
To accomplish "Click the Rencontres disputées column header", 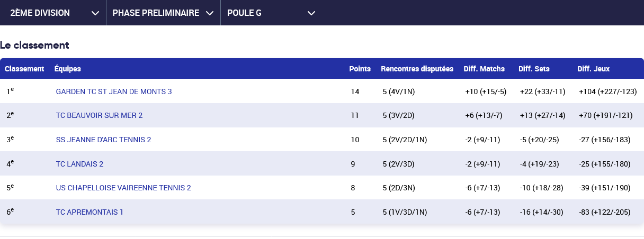I will (x=417, y=69).
